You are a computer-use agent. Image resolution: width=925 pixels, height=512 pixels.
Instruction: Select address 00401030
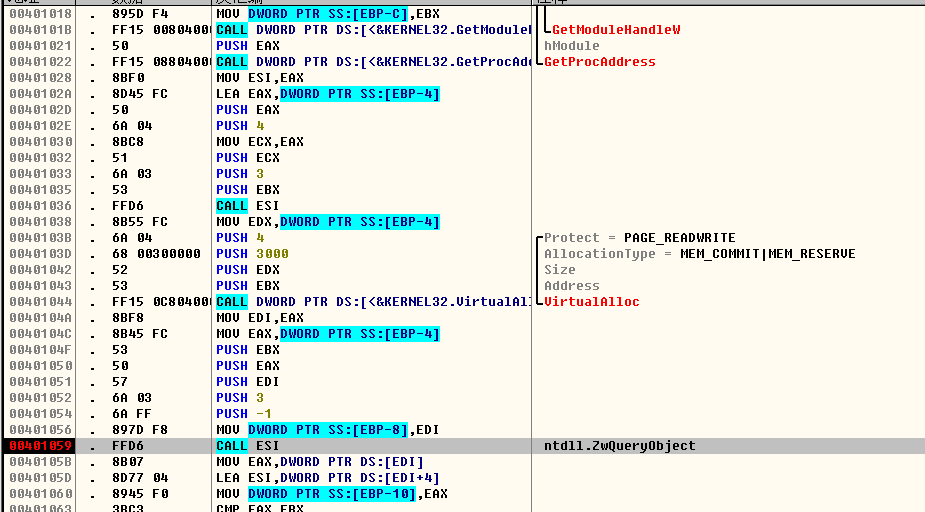coord(40,142)
